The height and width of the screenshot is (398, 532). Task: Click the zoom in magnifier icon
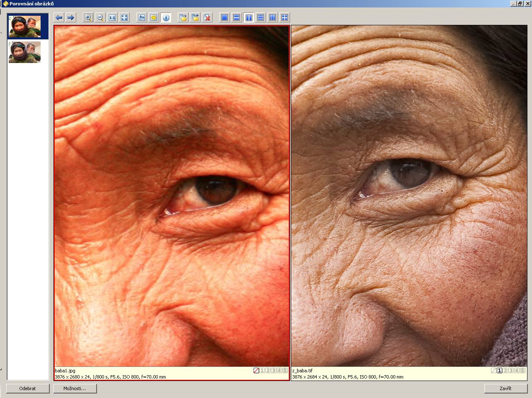coord(88,17)
